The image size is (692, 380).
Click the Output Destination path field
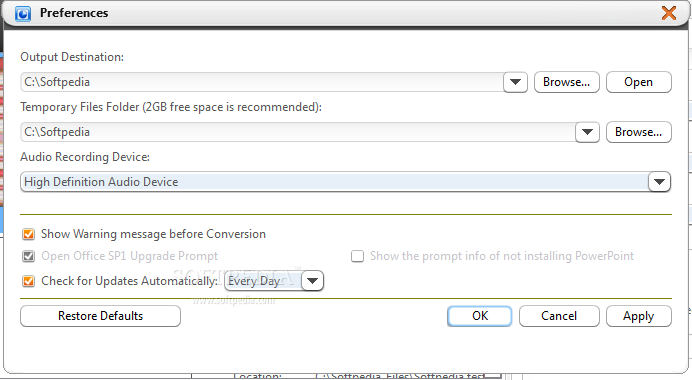coord(262,82)
